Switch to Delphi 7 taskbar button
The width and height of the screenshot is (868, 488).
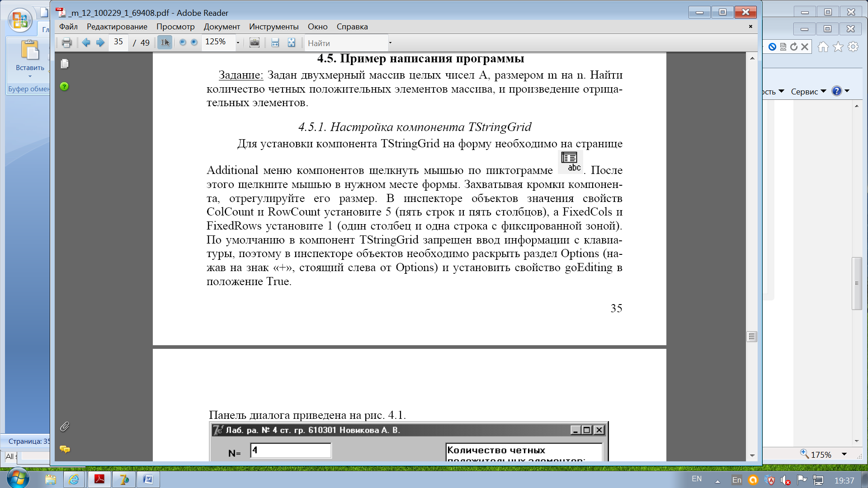pyautogui.click(x=124, y=479)
